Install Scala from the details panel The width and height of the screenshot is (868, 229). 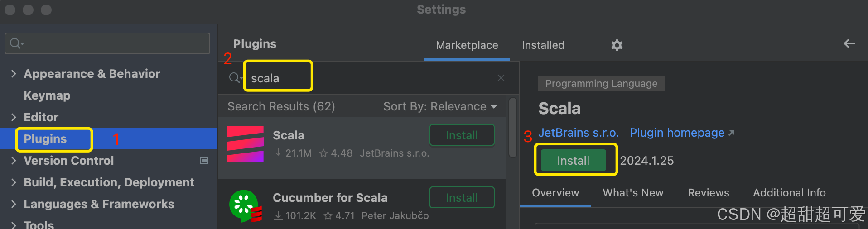pos(573,161)
